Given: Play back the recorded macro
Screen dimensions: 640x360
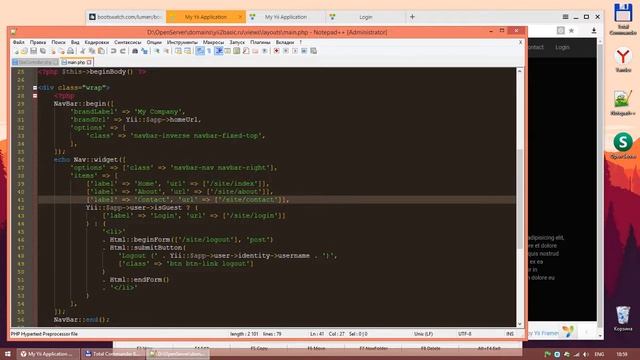Looking at the screenshot, I should click(295, 51).
